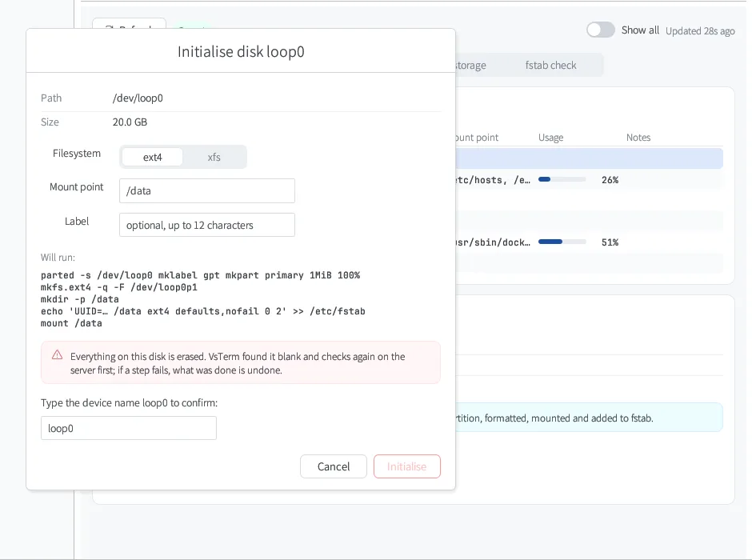The image size is (752, 560).
Task: Toggle the Show all switch
Action: pyautogui.click(x=601, y=30)
